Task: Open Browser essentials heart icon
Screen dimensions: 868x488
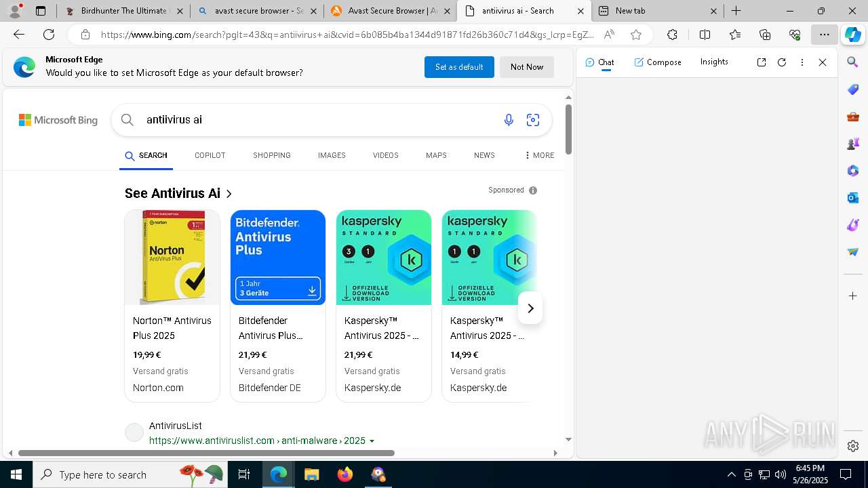Action: [x=795, y=35]
